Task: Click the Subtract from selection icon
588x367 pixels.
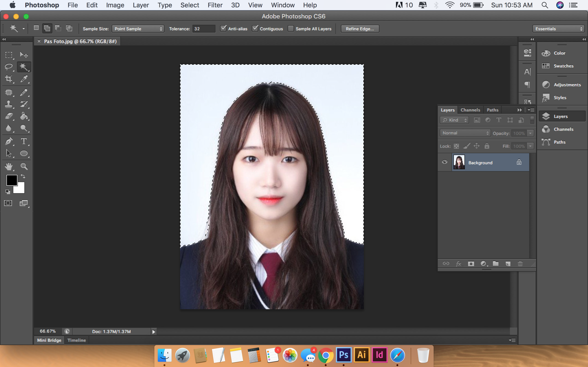Action: tap(58, 28)
